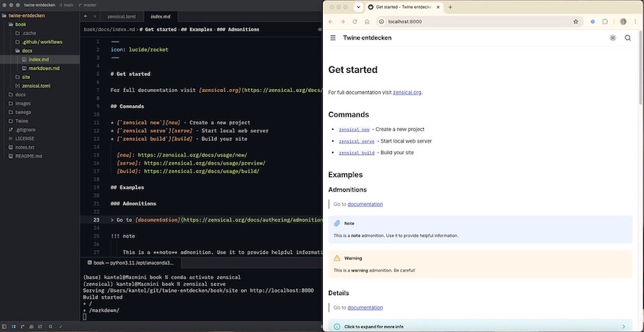Click 'master' branch label in title bar
644x332 pixels.
(x=87, y=5)
